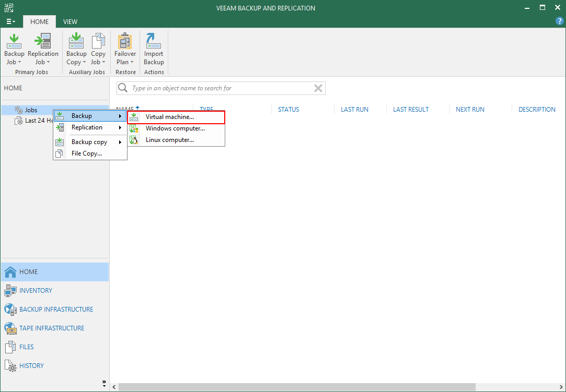Open the Failover Plan ribbon icon
This screenshot has height=392, width=566.
click(x=125, y=41)
